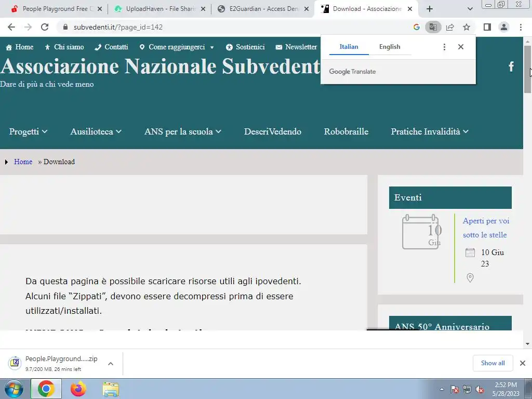
Task: Open the DescriVedendo menu item
Action: [x=272, y=131]
